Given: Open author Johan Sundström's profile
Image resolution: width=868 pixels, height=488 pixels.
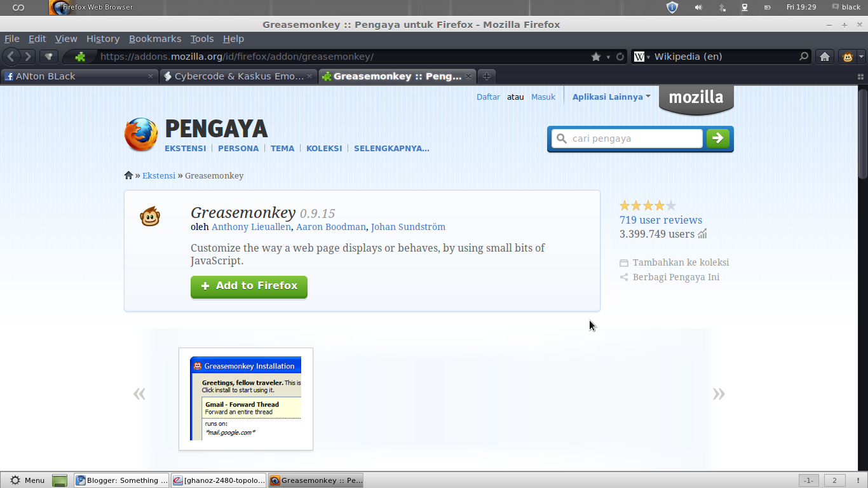Looking at the screenshot, I should coord(408,227).
